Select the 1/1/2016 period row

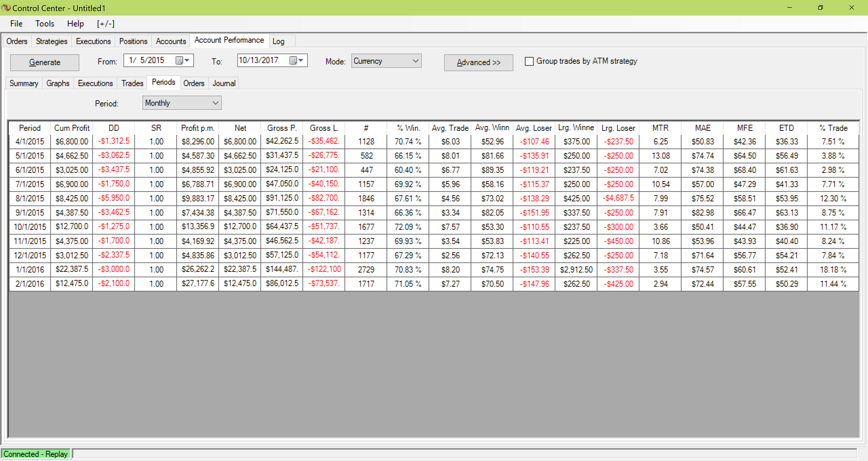coord(434,270)
